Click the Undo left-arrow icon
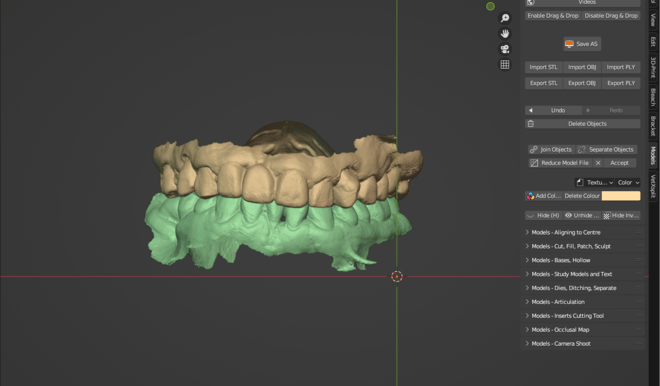 (531, 110)
